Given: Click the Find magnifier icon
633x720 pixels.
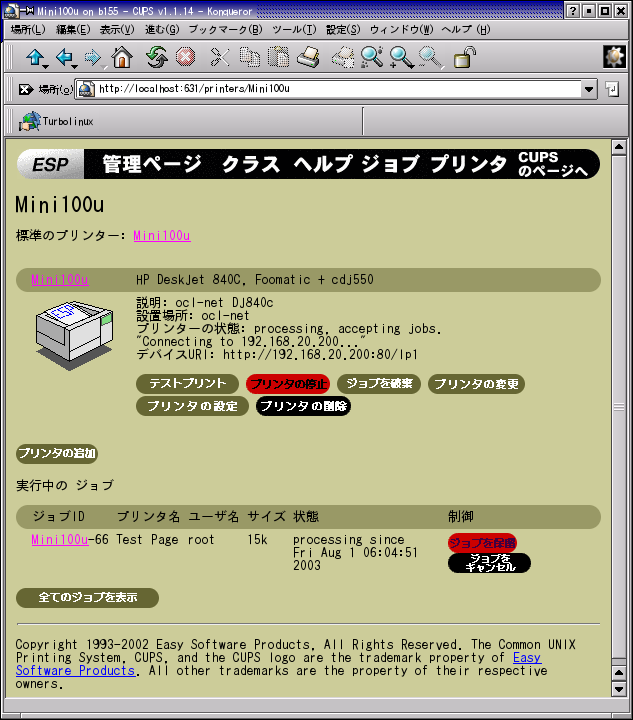Looking at the screenshot, I should coord(372,58).
